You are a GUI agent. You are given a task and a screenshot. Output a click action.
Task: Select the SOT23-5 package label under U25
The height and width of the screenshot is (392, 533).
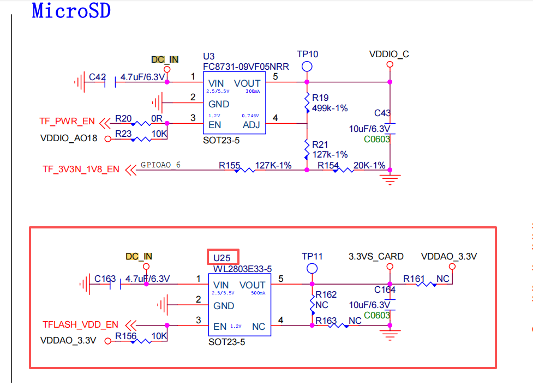coord(227,342)
